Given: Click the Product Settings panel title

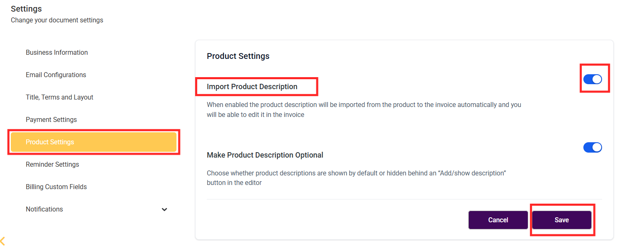Looking at the screenshot, I should click(x=238, y=56).
